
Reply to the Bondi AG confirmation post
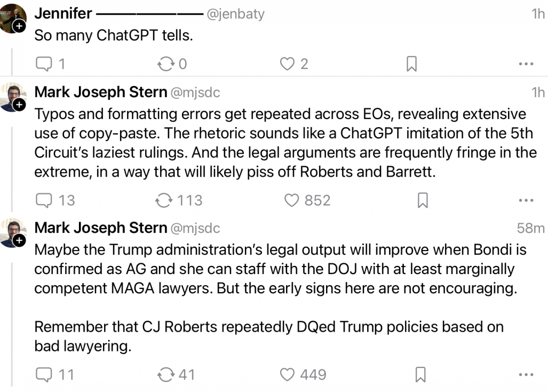43,374
